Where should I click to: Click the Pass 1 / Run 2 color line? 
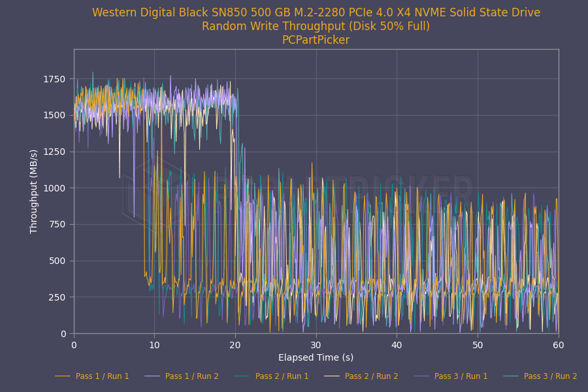pos(152,376)
